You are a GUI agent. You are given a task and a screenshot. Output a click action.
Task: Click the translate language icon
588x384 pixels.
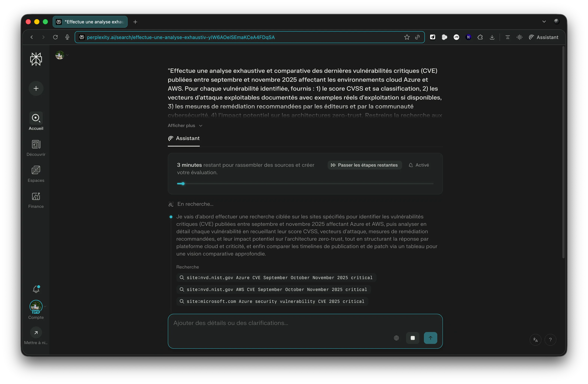535,340
